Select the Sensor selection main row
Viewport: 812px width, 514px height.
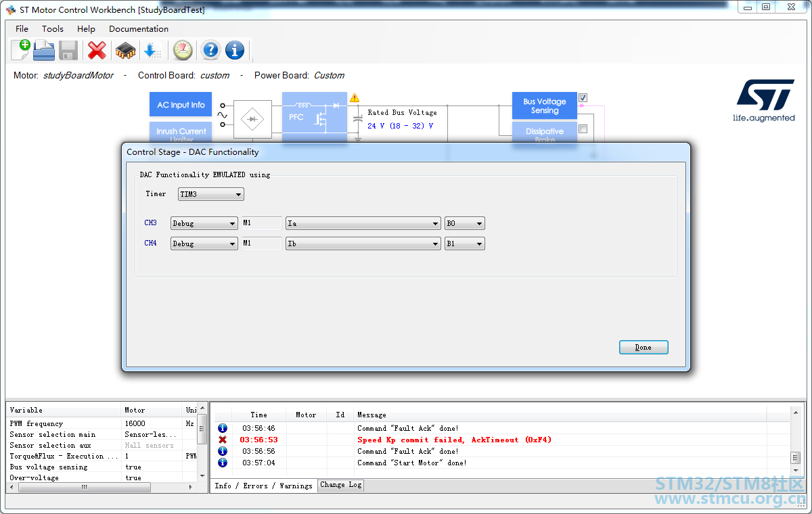point(102,434)
